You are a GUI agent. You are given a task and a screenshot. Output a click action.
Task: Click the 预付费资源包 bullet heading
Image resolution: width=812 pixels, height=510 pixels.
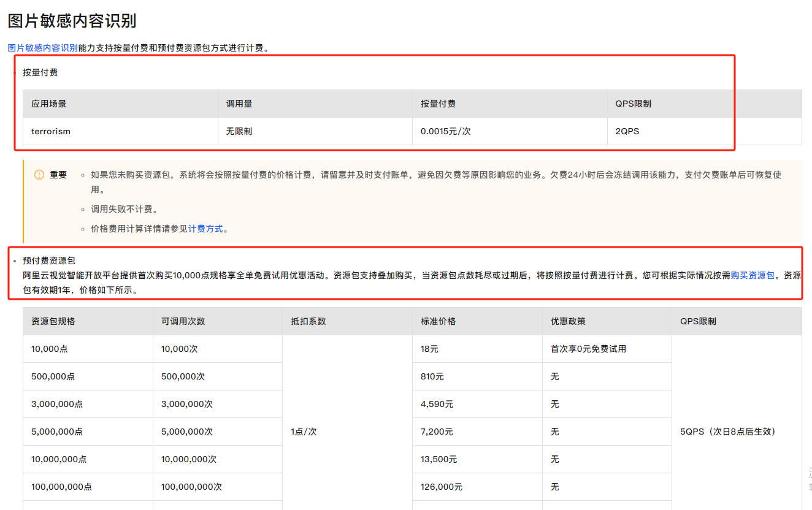coord(49,261)
